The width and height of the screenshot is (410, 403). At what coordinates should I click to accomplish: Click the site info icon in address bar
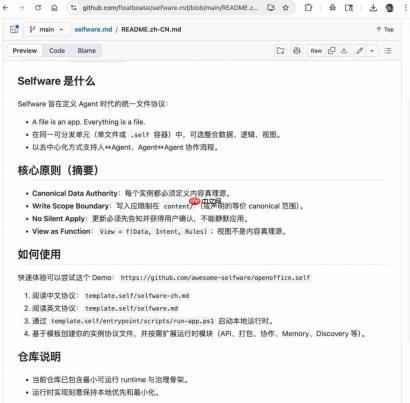click(74, 7)
